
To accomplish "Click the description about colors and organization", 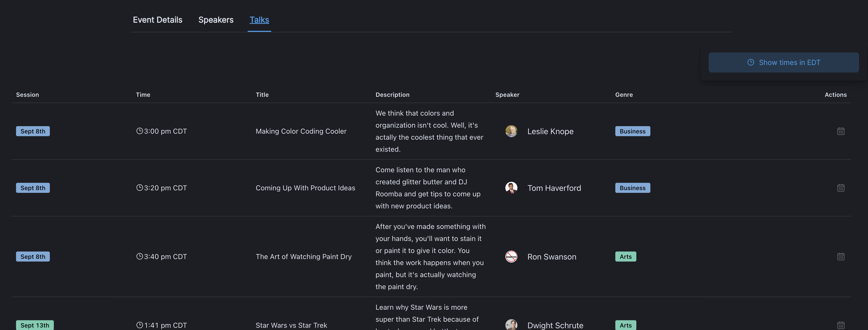I will click(429, 131).
